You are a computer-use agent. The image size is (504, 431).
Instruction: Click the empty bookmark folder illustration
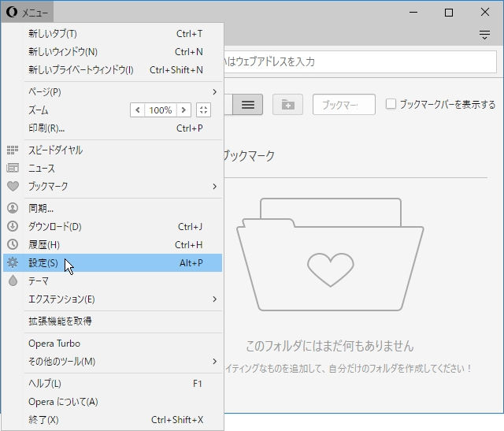pos(330,255)
